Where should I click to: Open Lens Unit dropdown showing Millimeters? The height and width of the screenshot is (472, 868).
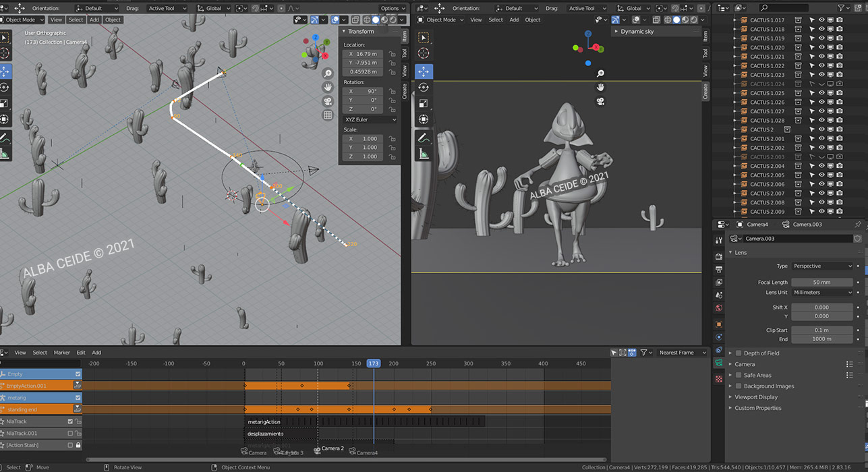pyautogui.click(x=822, y=293)
